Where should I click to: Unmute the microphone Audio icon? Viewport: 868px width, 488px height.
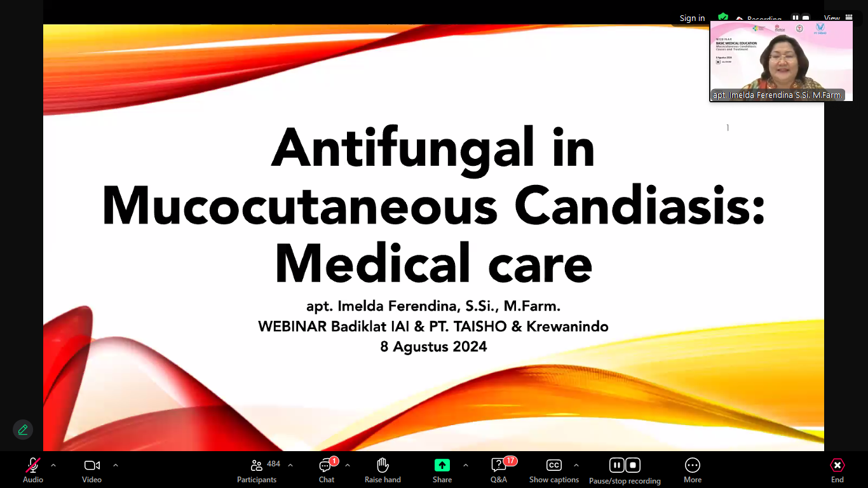pos(33,465)
